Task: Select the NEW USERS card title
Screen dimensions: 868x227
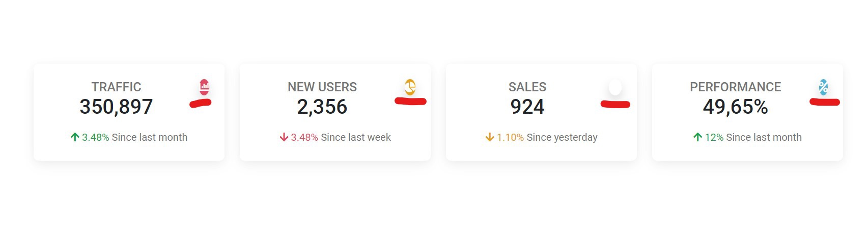Action: point(322,87)
